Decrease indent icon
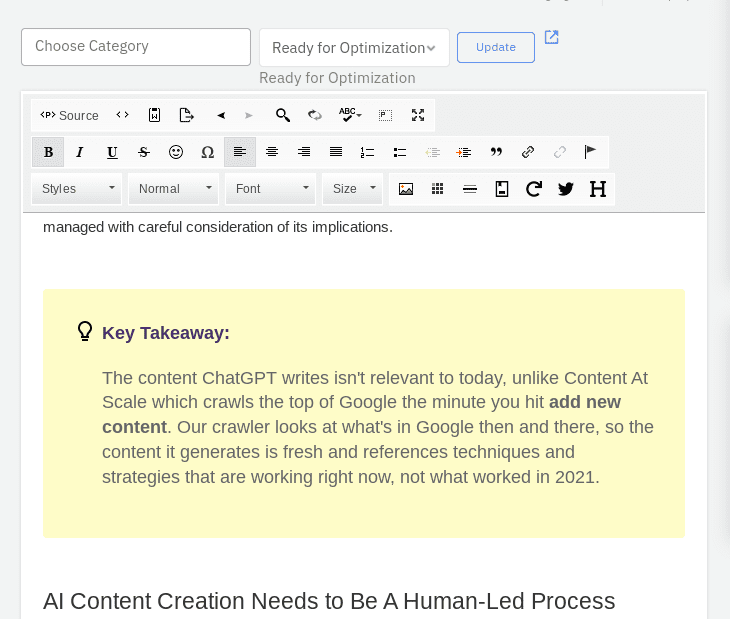This screenshot has height=619, width=730. tap(432, 152)
